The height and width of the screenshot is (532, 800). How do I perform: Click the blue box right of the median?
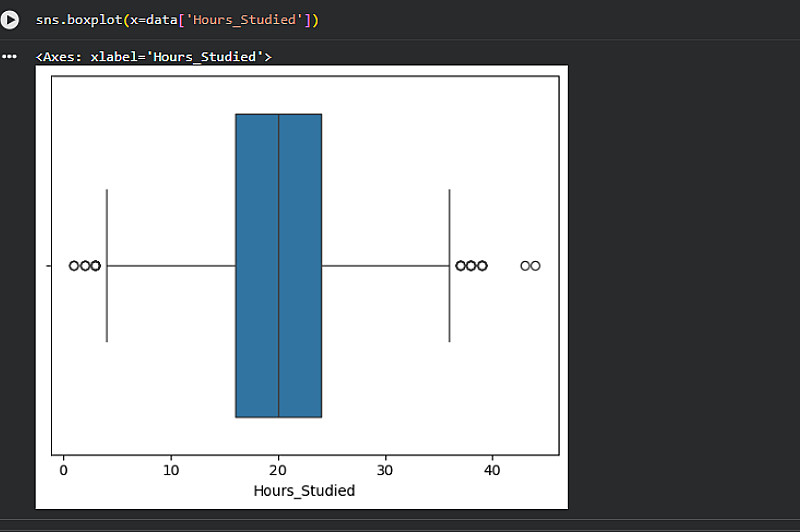300,265
